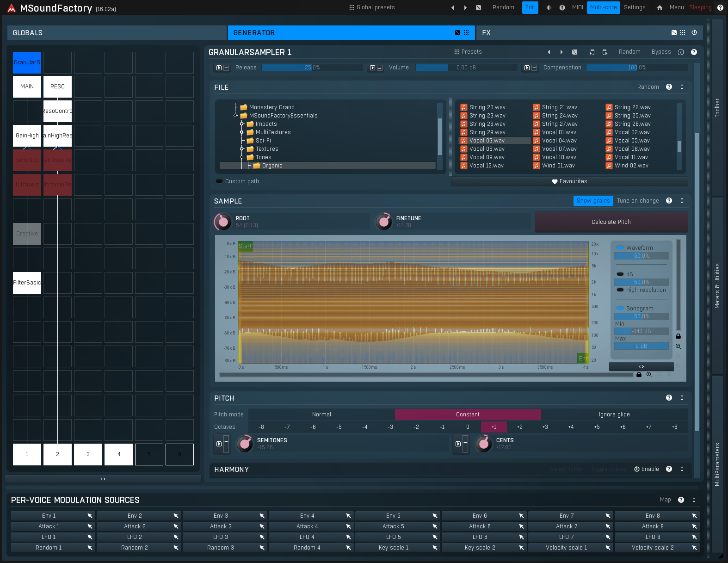Open the Settings menu
This screenshot has width=728, height=563.
(x=634, y=7)
